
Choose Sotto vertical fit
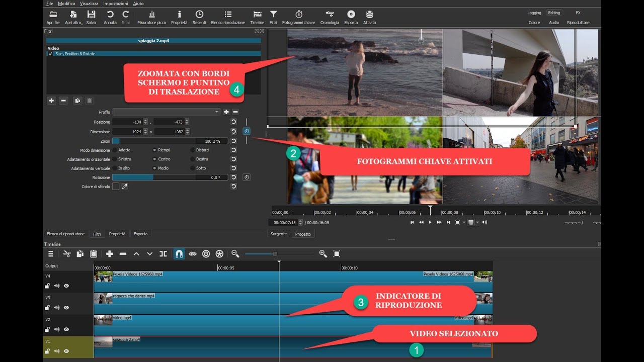192,168
